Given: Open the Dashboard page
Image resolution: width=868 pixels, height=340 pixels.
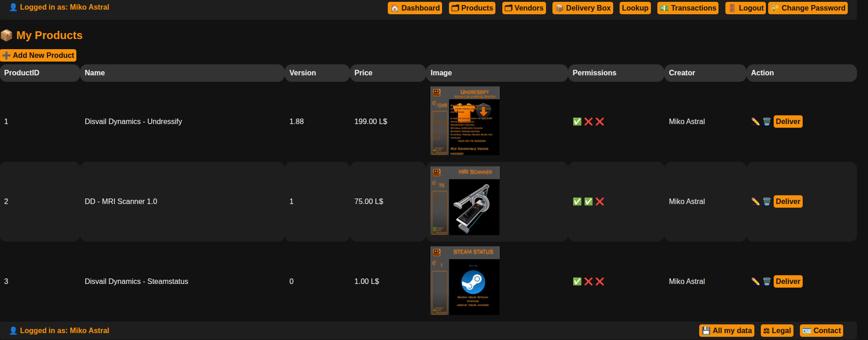Looking at the screenshot, I should (x=415, y=8).
